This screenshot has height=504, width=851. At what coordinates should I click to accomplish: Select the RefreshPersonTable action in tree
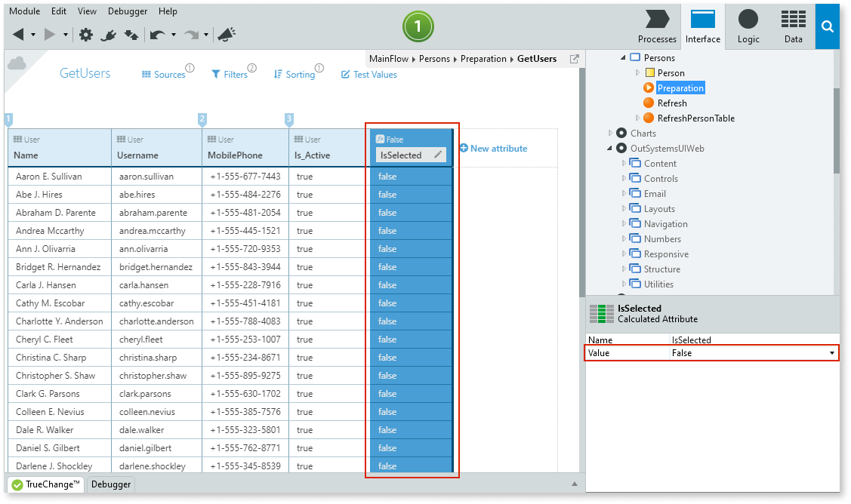click(x=695, y=118)
